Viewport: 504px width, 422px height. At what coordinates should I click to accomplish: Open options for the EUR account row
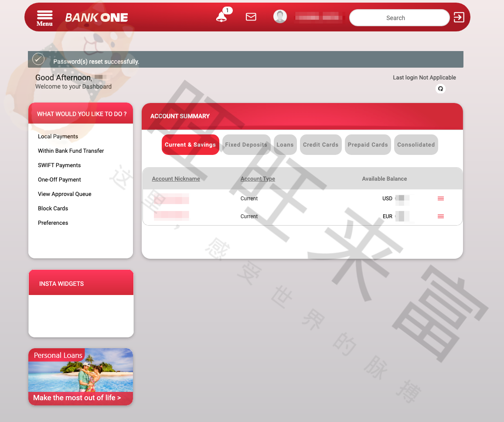tap(440, 216)
